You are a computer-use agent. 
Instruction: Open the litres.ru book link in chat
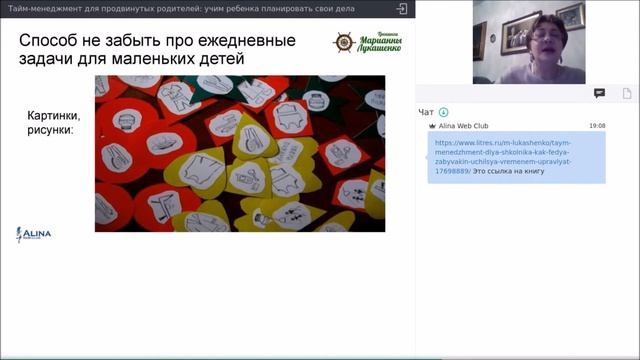point(503,157)
